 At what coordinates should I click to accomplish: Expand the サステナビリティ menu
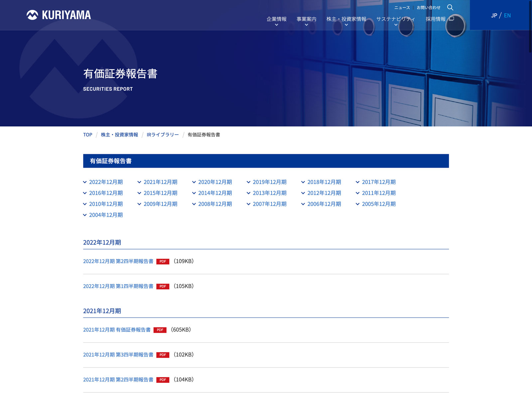[x=396, y=21]
